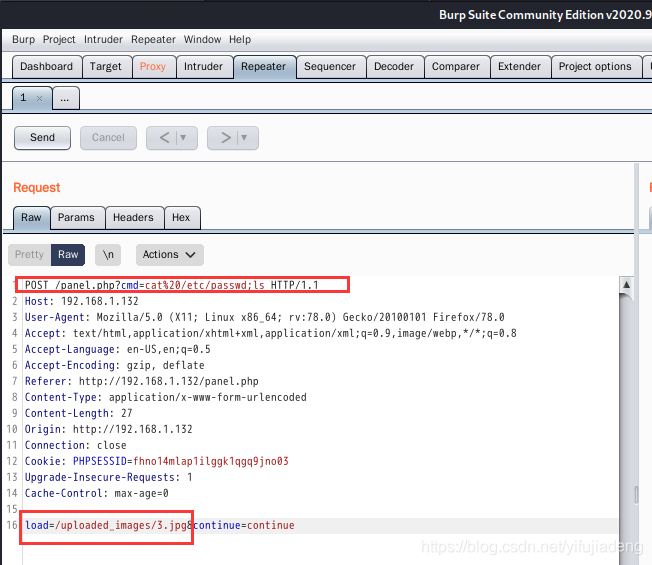Image resolution: width=652 pixels, height=565 pixels.
Task: Expand the back history dropdown arrow
Action: (183, 138)
